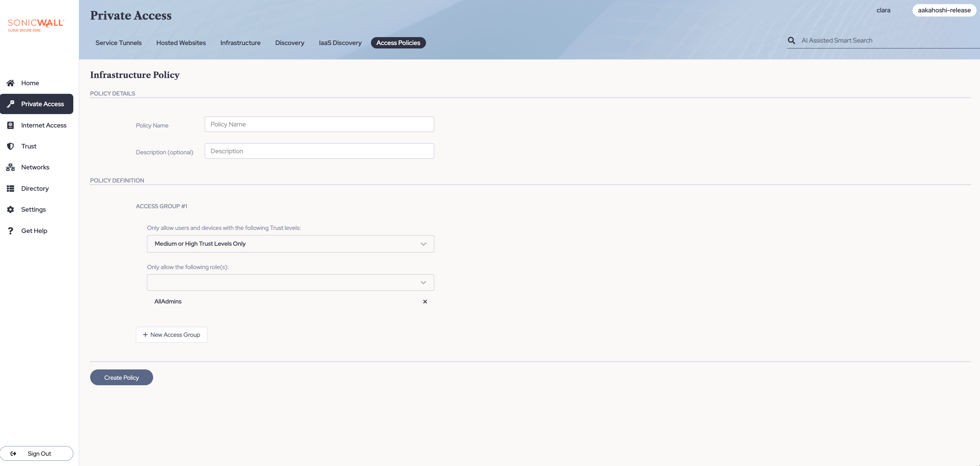The width and height of the screenshot is (980, 466).
Task: Click the Trust shield icon
Action: pos(10,146)
